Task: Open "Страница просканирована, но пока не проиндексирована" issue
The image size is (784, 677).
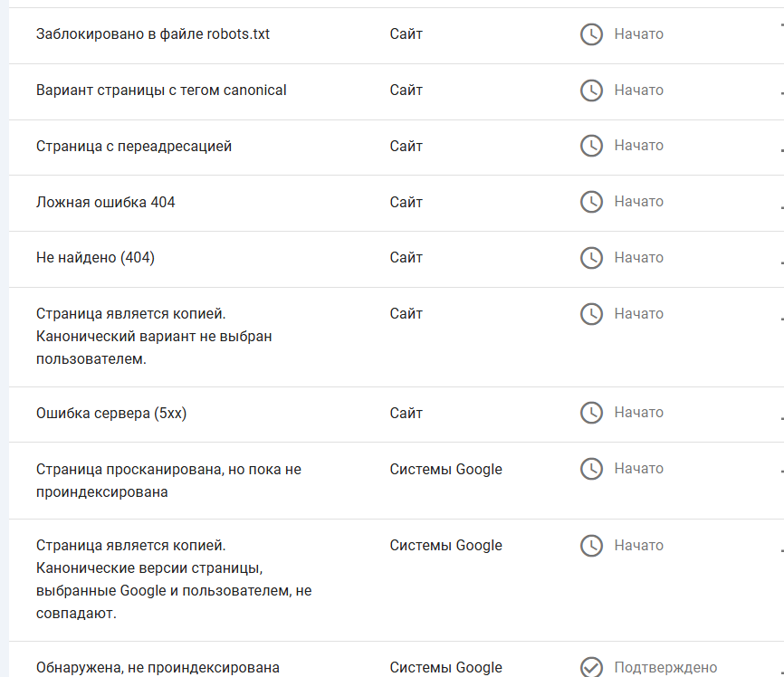Action: (168, 481)
